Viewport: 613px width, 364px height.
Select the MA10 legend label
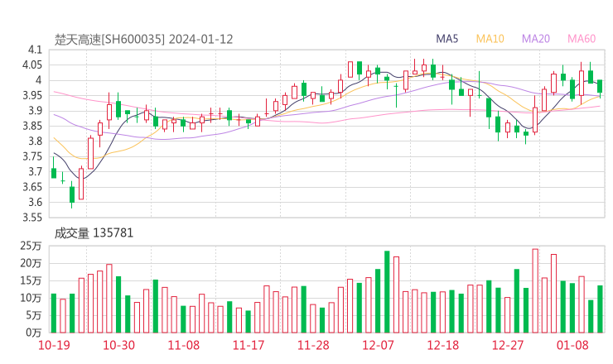pyautogui.click(x=490, y=39)
